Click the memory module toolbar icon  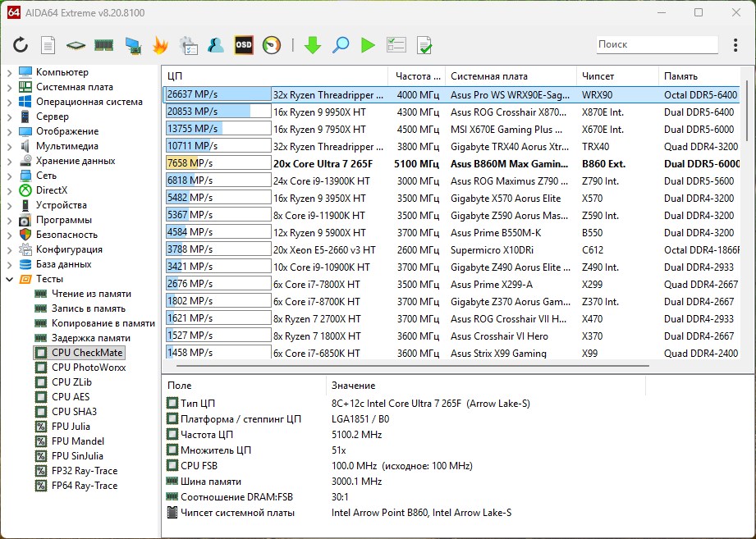pyautogui.click(x=103, y=45)
